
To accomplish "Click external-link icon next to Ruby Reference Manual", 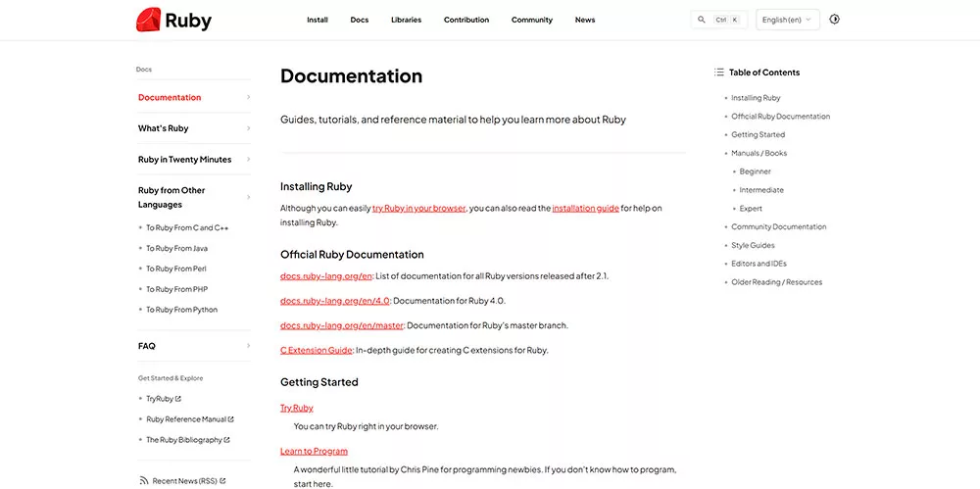I will click(230, 419).
